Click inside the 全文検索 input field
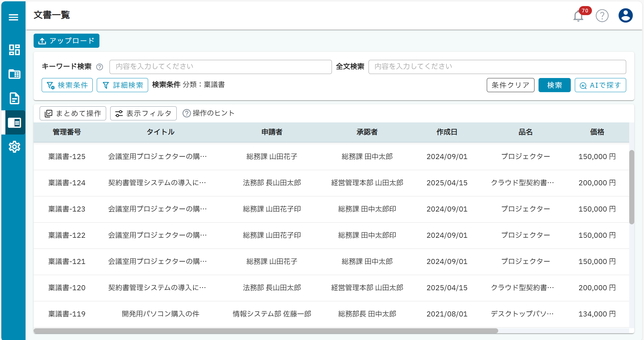Image resolution: width=644 pixels, height=340 pixels. 497,67
